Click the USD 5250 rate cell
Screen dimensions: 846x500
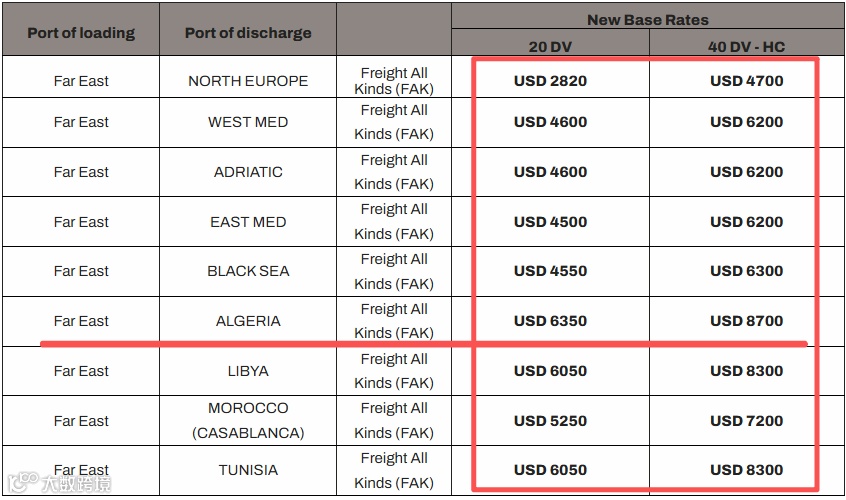pyautogui.click(x=550, y=421)
